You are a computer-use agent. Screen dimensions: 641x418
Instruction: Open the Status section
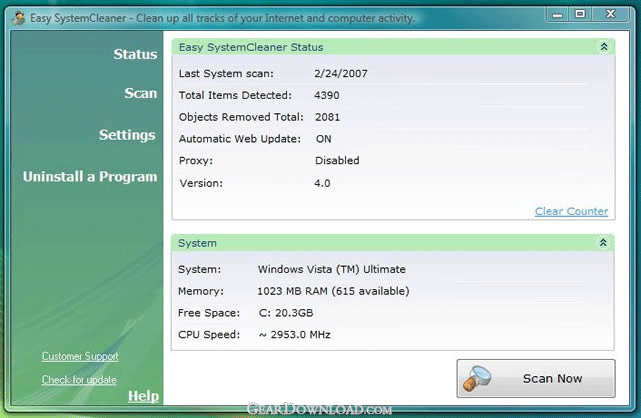tap(135, 54)
